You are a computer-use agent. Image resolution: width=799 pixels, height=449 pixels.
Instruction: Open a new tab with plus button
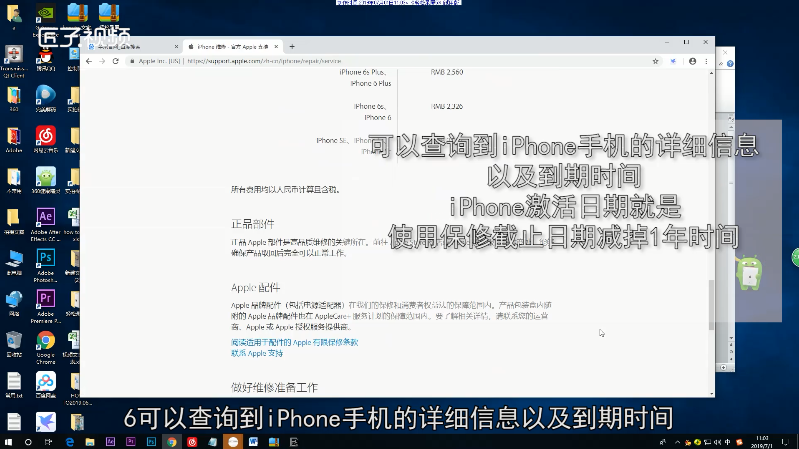(292, 46)
